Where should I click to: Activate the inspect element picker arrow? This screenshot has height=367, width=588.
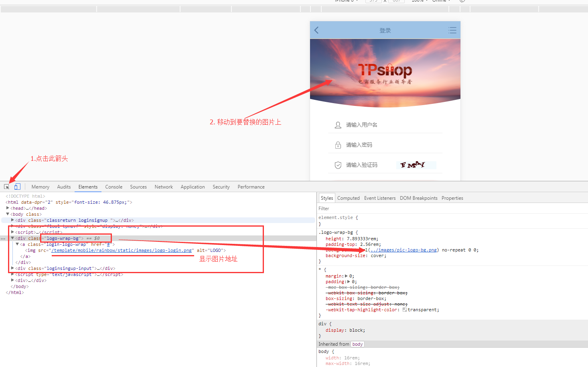click(6, 187)
